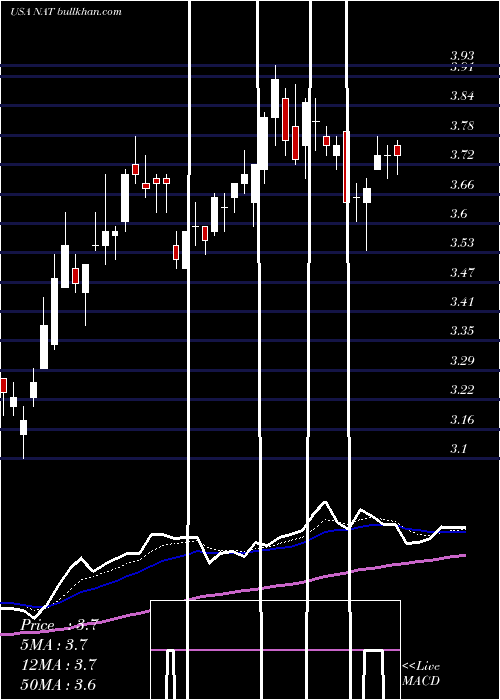Click the first red candle at left edge
Screen dimensions: 500x700
tap(4, 385)
